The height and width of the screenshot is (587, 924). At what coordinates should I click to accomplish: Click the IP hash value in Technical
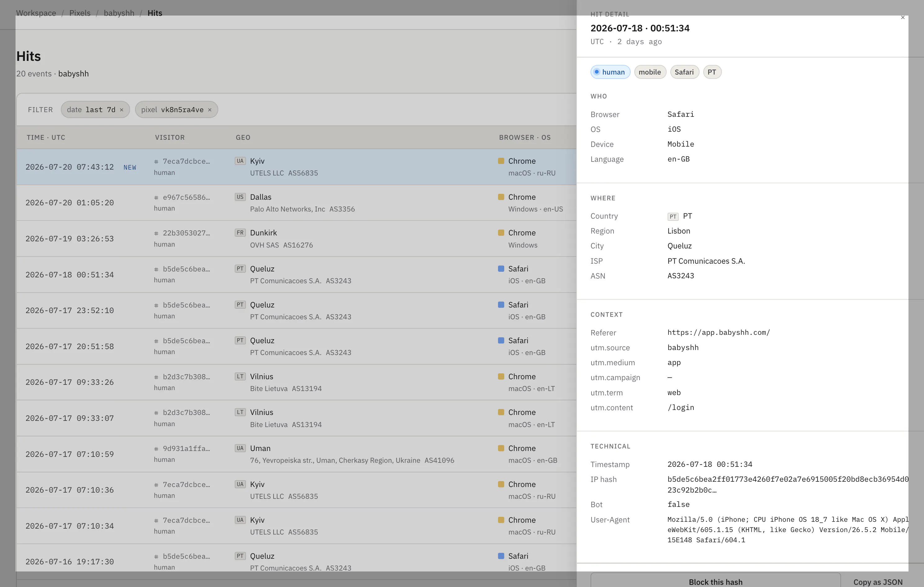pyautogui.click(x=787, y=485)
